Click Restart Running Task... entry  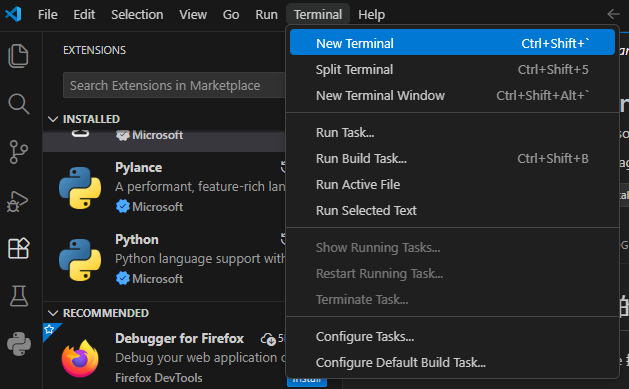click(452, 274)
